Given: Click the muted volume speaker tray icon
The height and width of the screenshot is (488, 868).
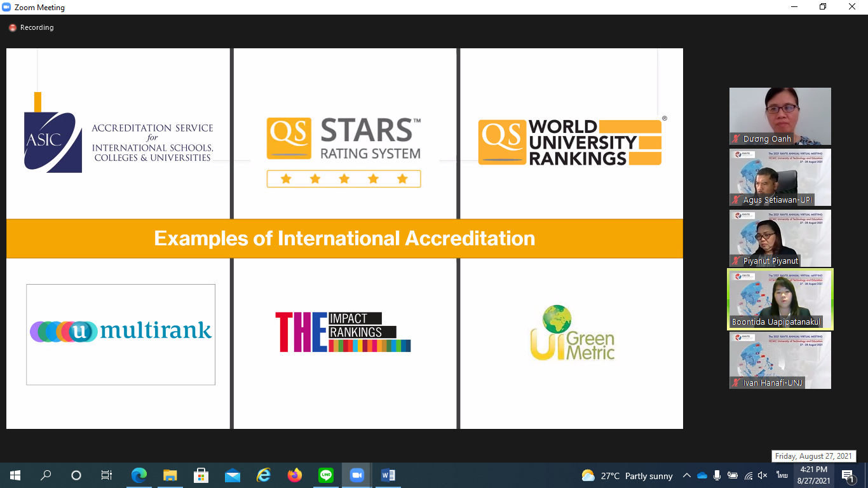Looking at the screenshot, I should 763,475.
